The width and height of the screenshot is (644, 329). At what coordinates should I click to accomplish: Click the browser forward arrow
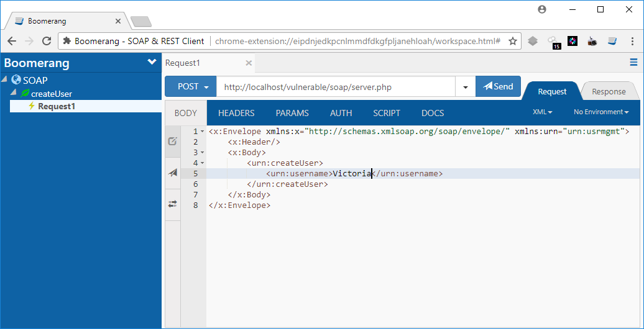[29, 41]
